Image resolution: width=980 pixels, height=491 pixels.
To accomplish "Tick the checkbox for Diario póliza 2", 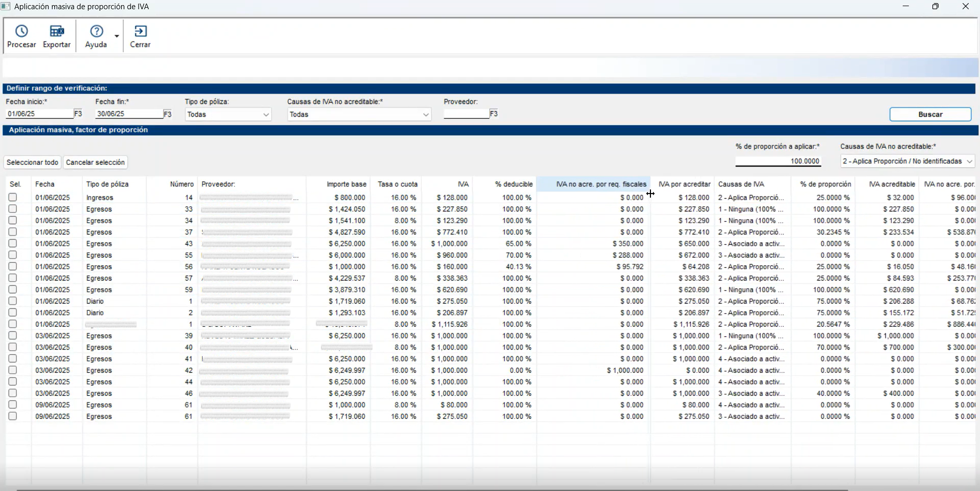I will tap(13, 312).
